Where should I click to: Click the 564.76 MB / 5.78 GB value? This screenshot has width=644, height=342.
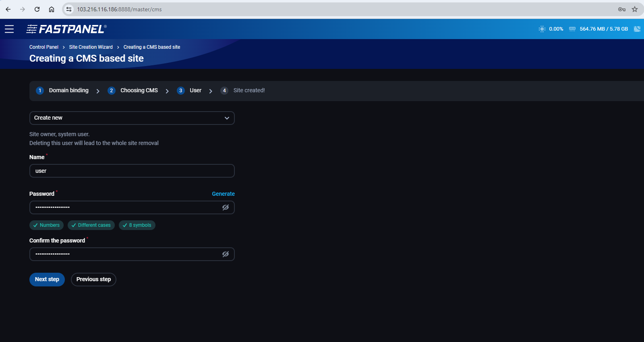tap(604, 29)
